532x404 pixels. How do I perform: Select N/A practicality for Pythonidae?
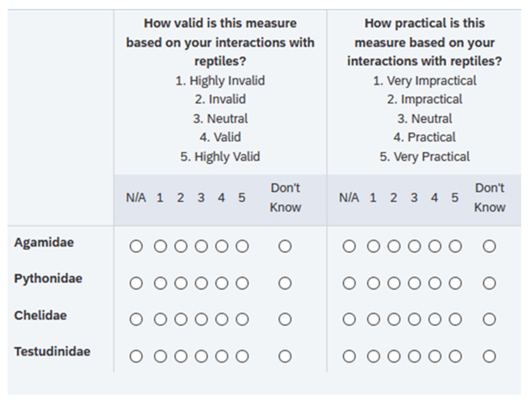(349, 283)
